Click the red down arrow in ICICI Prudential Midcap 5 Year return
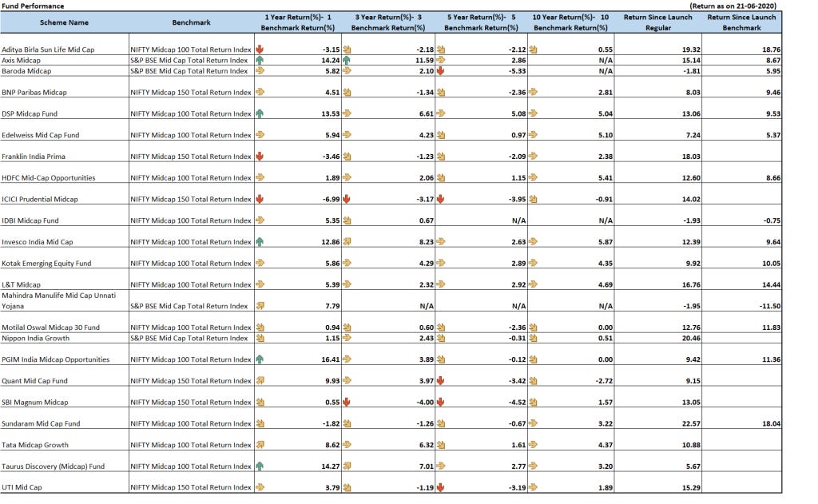This screenshot has height=504, width=818. click(x=441, y=199)
